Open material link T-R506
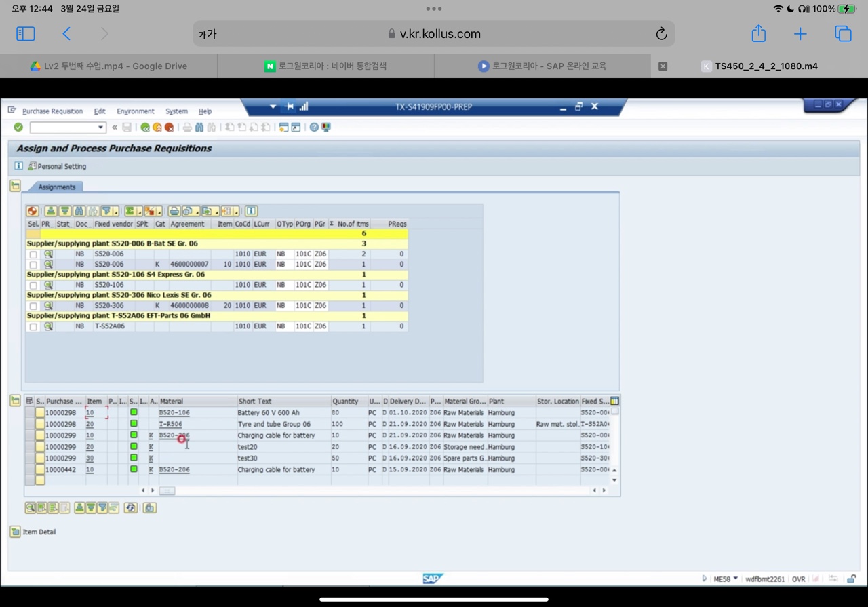868x607 pixels. 170,424
